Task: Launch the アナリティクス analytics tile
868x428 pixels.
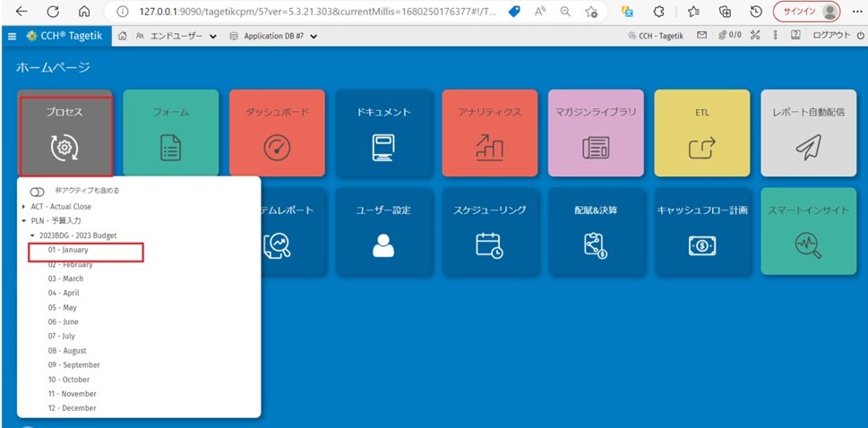Action: click(489, 133)
